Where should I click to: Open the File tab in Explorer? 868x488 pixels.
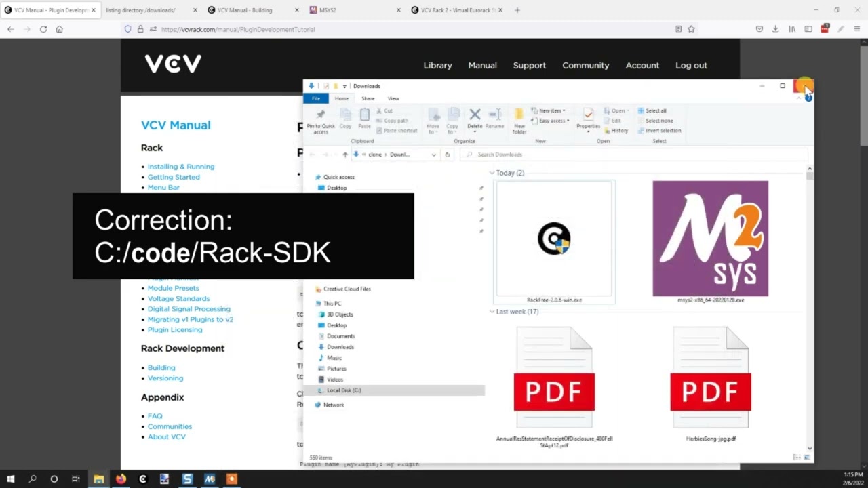[316, 98]
